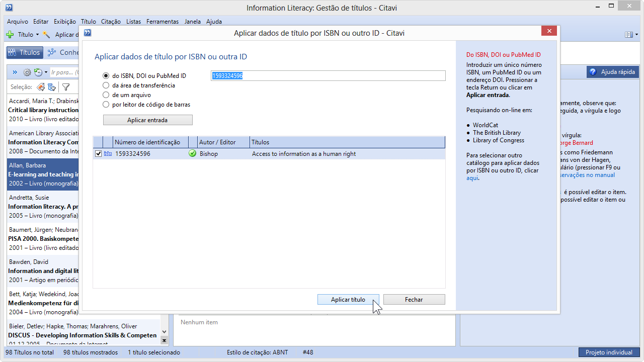Open the Citação menu

[x=111, y=22]
